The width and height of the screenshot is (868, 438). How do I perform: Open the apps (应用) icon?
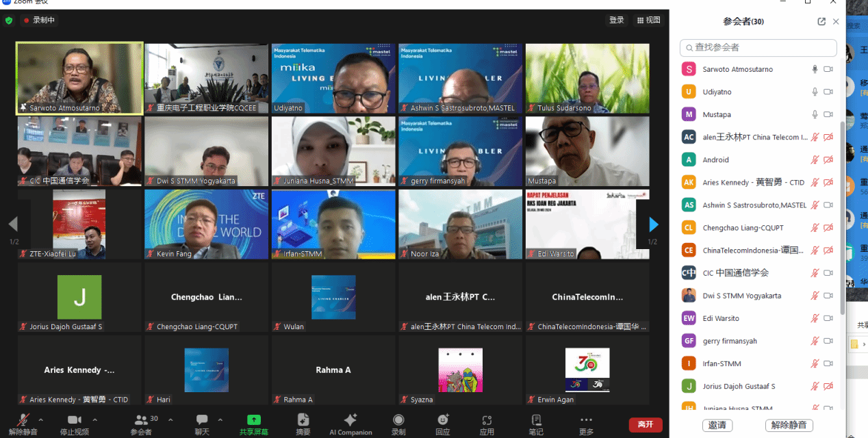(x=487, y=420)
